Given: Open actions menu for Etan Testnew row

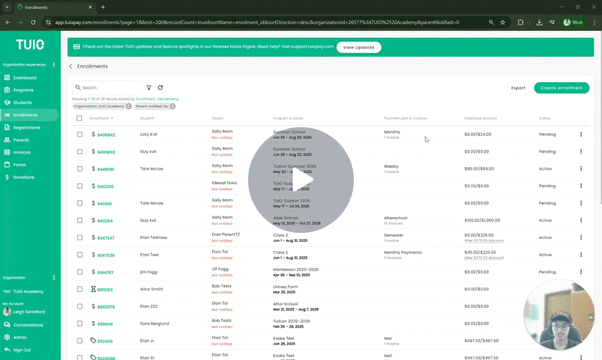Looking at the screenshot, I should point(581,238).
